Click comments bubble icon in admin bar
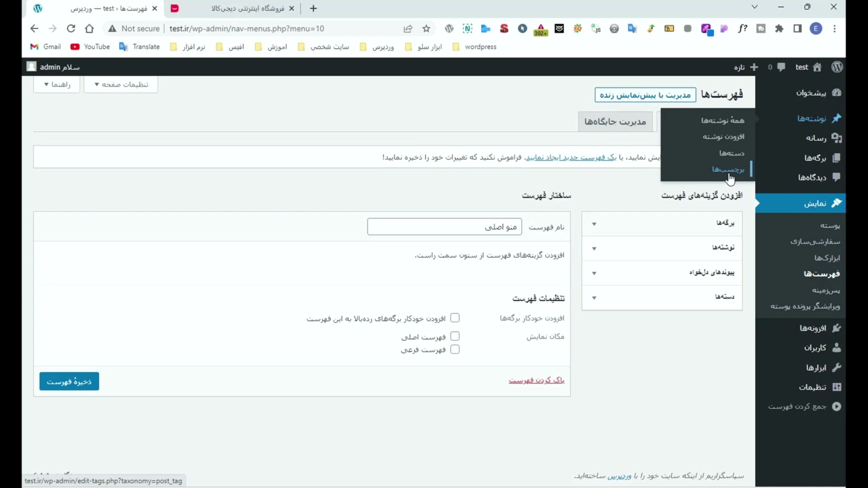This screenshot has height=488, width=868. coord(781,67)
